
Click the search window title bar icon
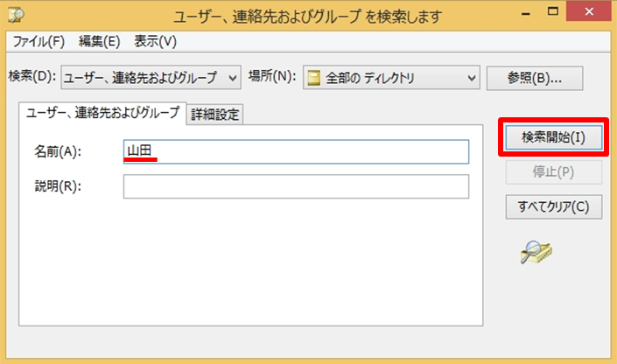pyautogui.click(x=16, y=15)
